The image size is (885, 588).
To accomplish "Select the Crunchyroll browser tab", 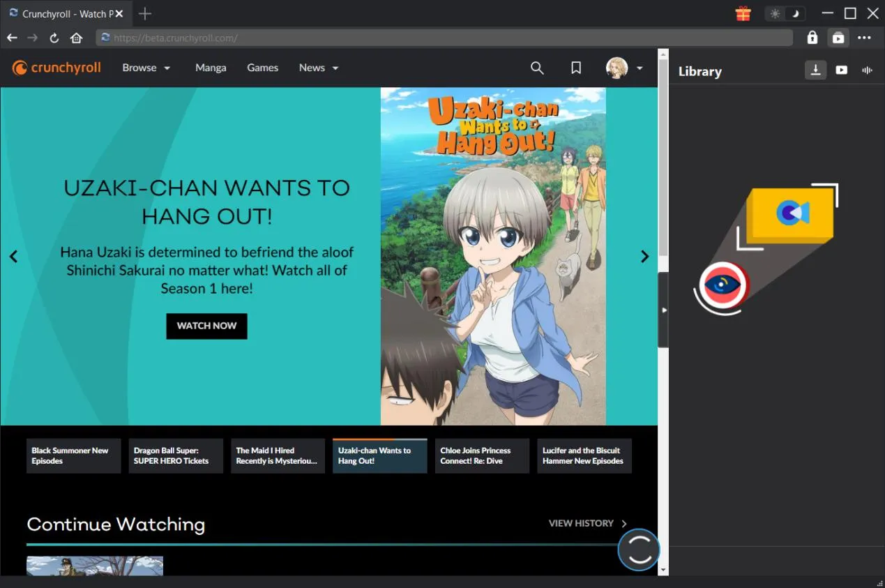I will (x=61, y=13).
